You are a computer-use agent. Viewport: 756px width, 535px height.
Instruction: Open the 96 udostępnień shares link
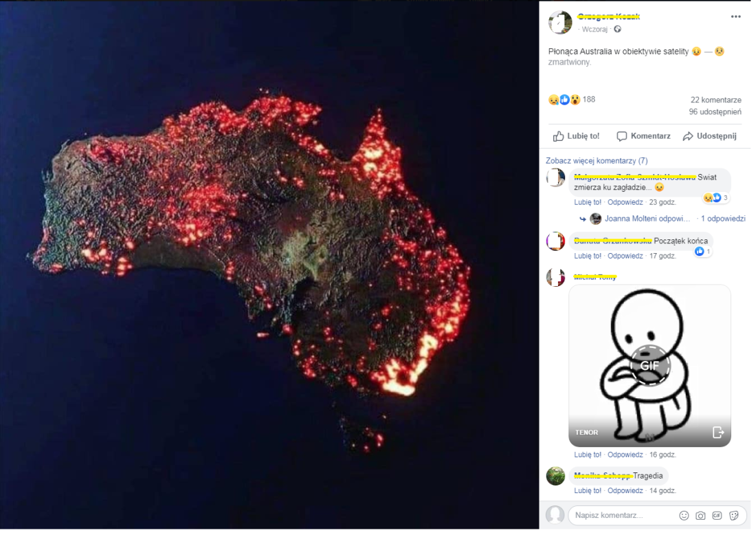coord(715,112)
